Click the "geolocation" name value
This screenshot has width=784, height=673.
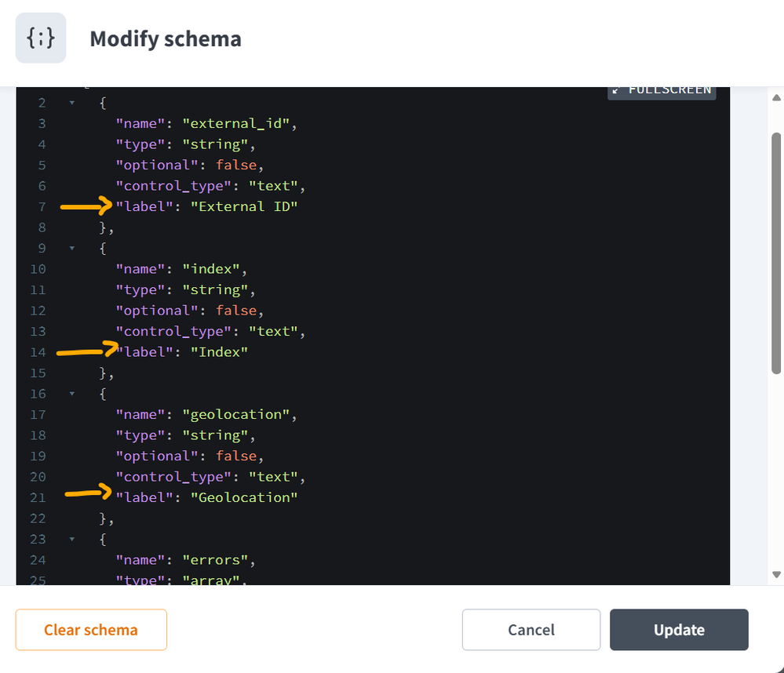(236, 414)
